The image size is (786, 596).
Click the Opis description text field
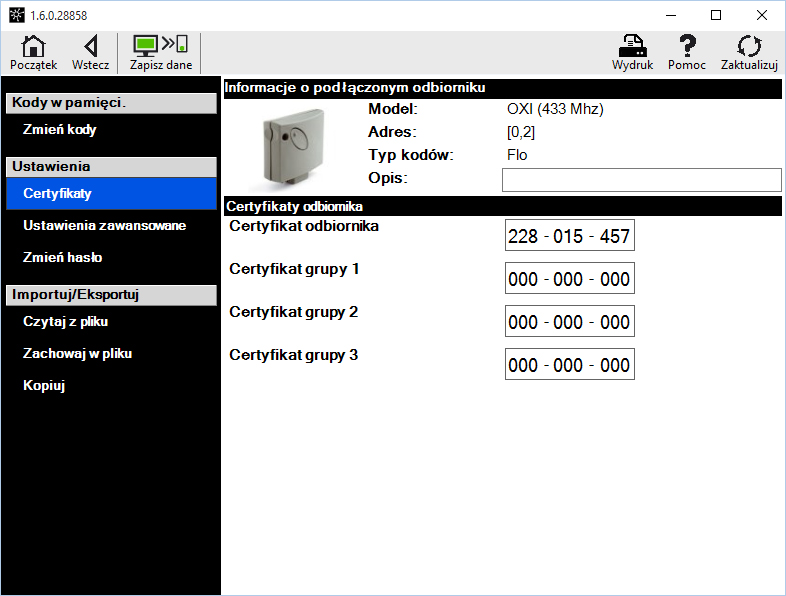pyautogui.click(x=640, y=180)
